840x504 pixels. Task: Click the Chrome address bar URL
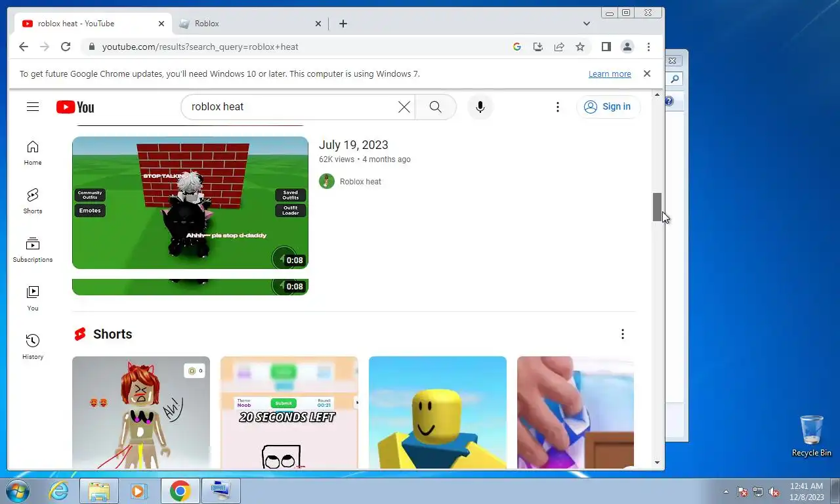pyautogui.click(x=200, y=47)
